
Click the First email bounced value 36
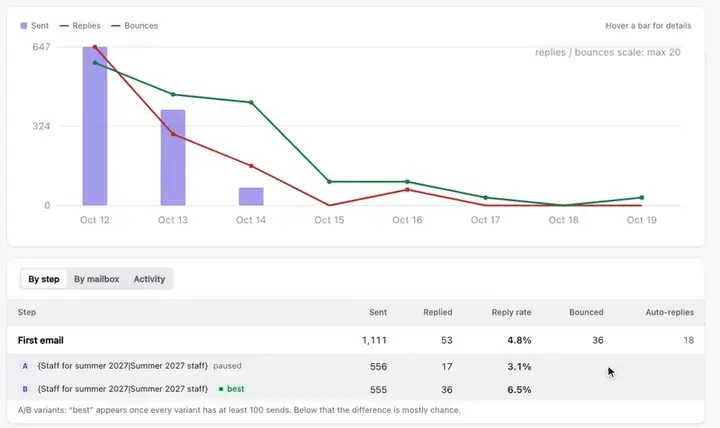(x=597, y=340)
